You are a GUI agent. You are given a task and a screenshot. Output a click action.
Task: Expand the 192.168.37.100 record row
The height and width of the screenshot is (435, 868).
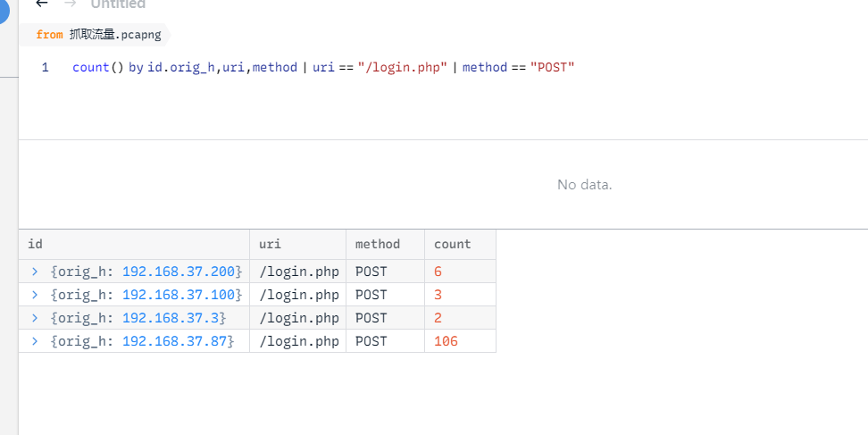point(35,295)
